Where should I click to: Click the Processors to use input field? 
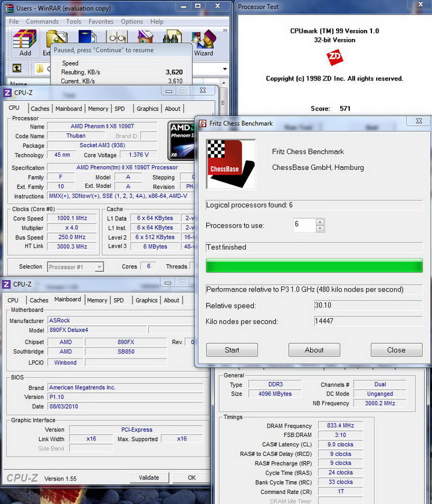click(x=304, y=224)
